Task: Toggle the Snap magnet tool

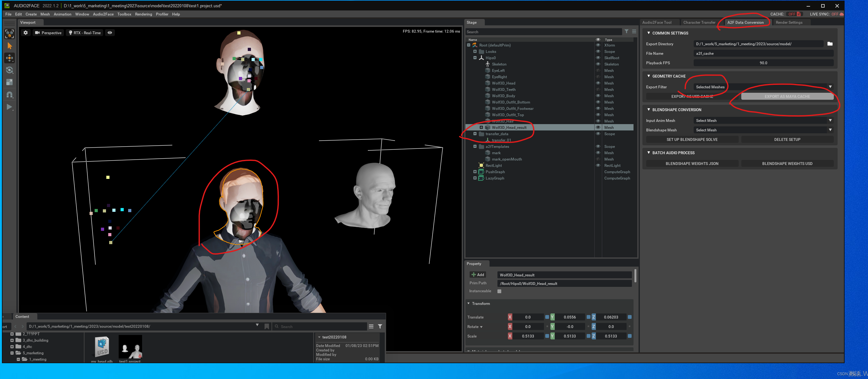Action: point(9,95)
